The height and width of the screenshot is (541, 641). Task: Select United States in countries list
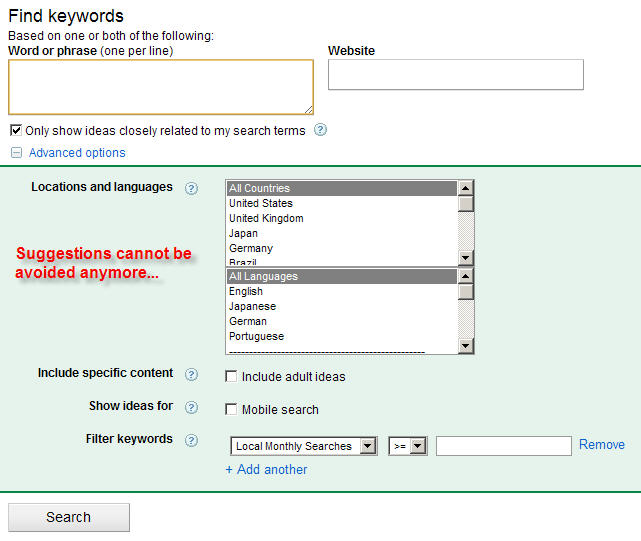[x=261, y=203]
